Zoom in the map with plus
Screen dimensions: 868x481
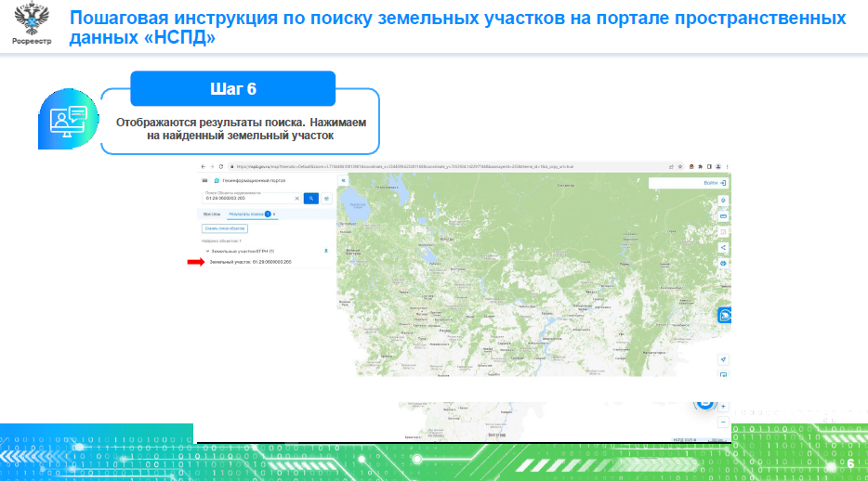pos(723,407)
